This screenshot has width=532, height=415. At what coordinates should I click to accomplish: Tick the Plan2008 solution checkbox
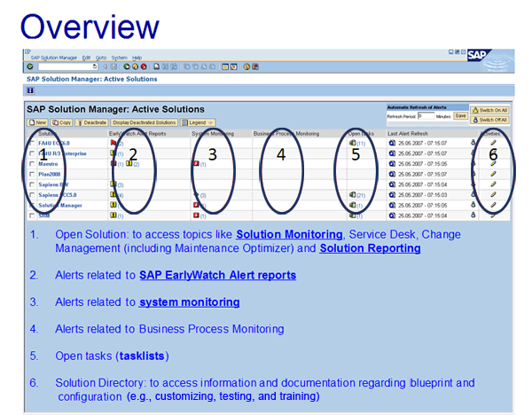point(33,174)
